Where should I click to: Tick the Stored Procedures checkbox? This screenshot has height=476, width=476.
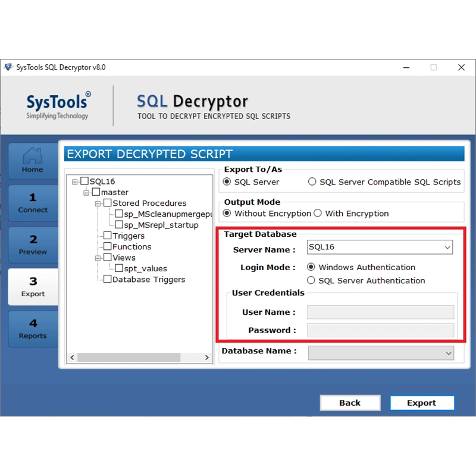108,203
